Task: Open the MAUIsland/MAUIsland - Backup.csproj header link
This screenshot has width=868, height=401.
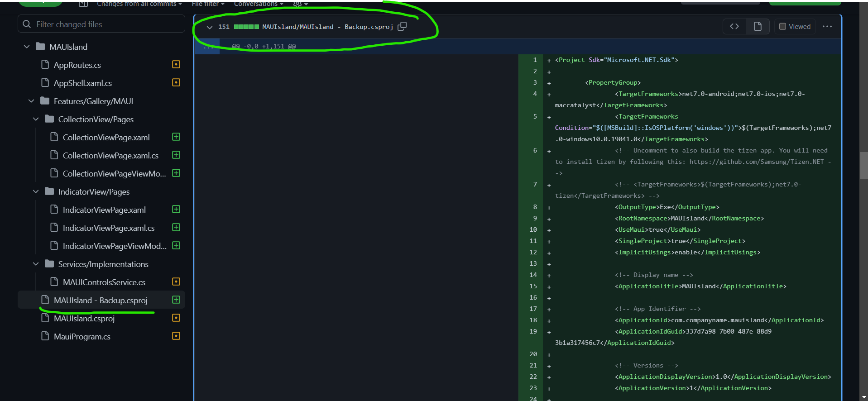Action: (327, 27)
